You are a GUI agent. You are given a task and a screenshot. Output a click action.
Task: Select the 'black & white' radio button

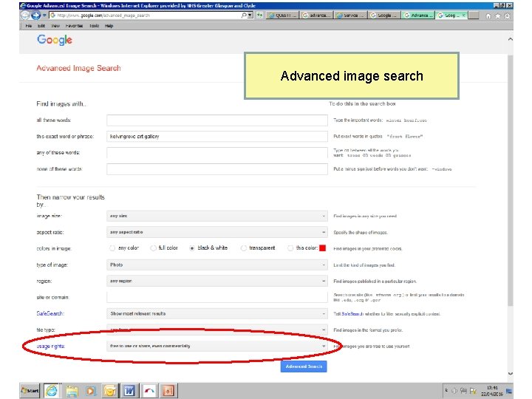pyautogui.click(x=192, y=248)
